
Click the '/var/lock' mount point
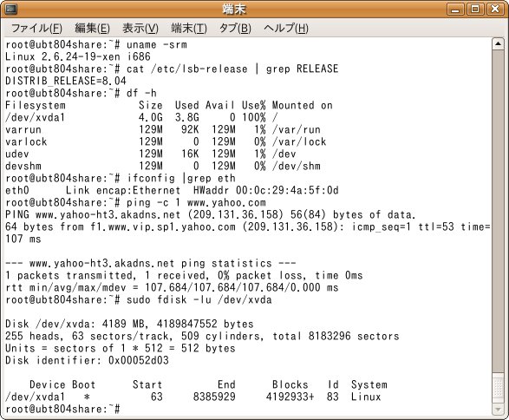299,141
